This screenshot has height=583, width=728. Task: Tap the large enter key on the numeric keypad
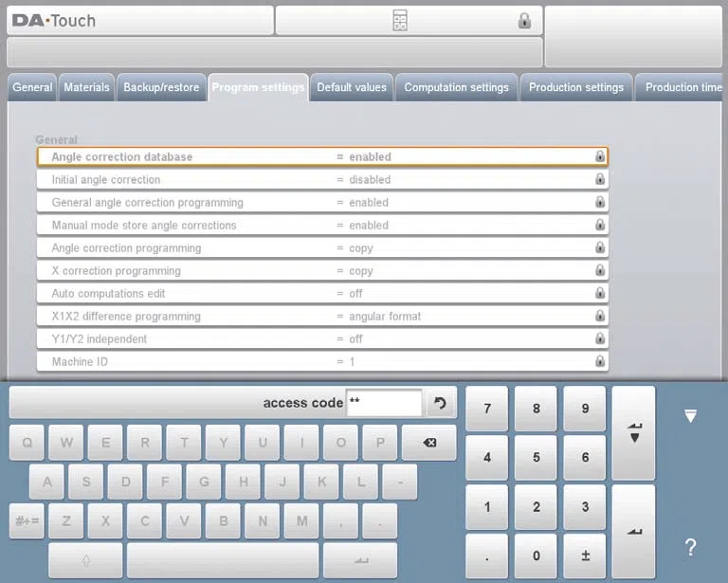coord(634,532)
